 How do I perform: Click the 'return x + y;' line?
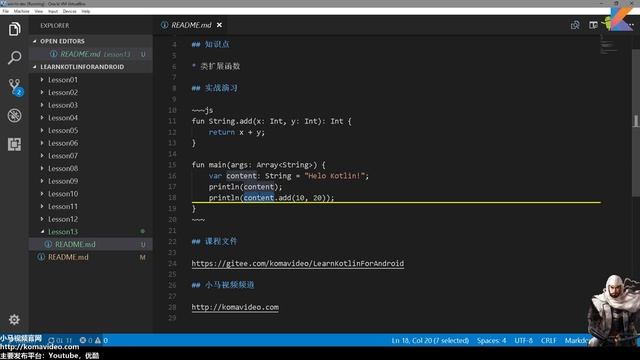point(237,132)
